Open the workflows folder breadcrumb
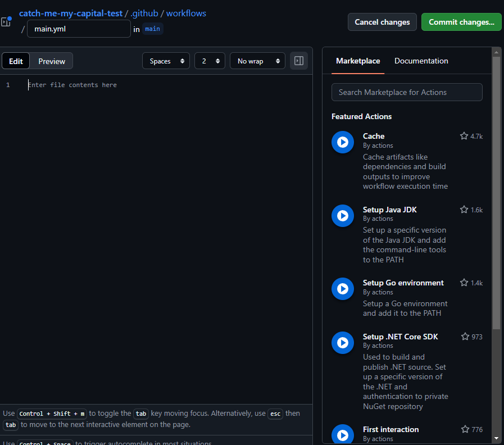 coord(186,13)
